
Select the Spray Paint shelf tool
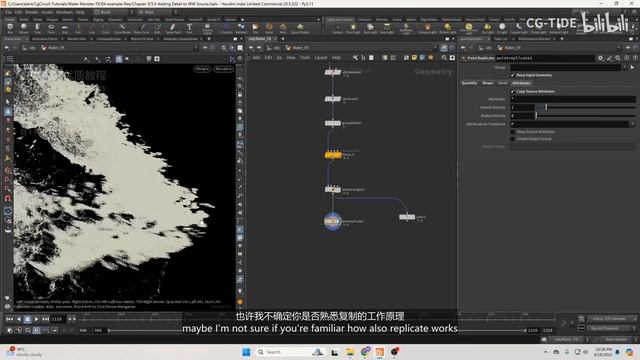(x=173, y=28)
